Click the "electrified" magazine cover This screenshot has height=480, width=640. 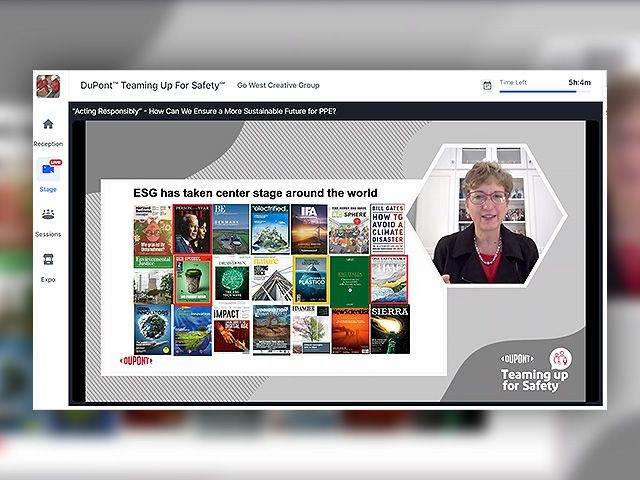click(x=271, y=229)
